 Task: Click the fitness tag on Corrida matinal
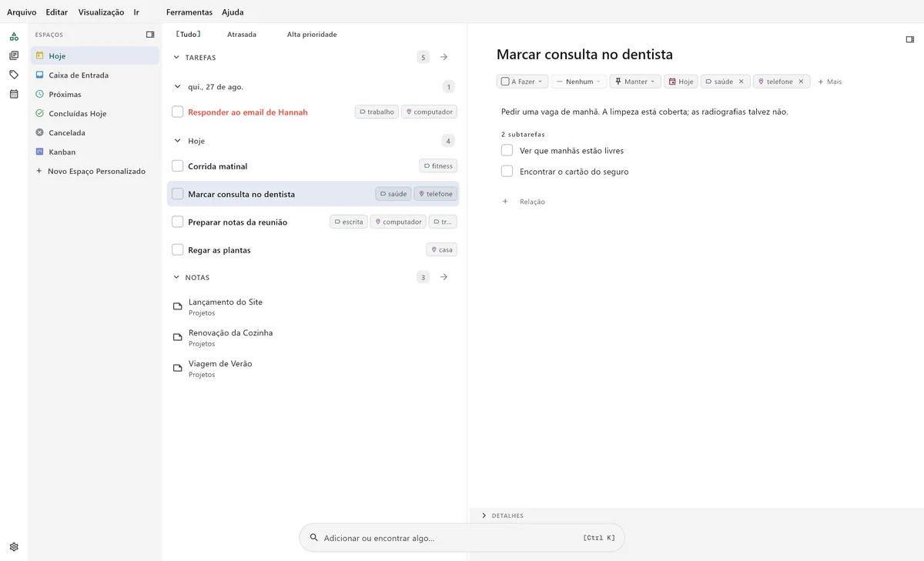(438, 166)
